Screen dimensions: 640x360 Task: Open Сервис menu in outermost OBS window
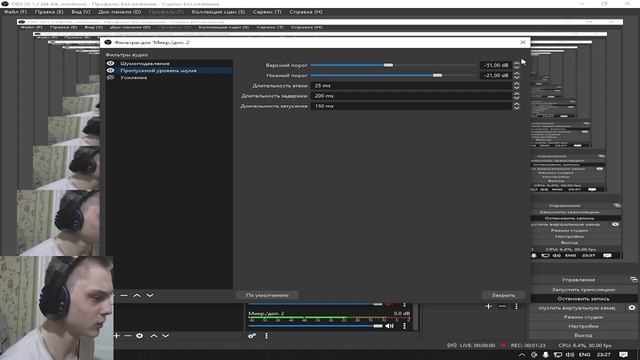(x=267, y=12)
